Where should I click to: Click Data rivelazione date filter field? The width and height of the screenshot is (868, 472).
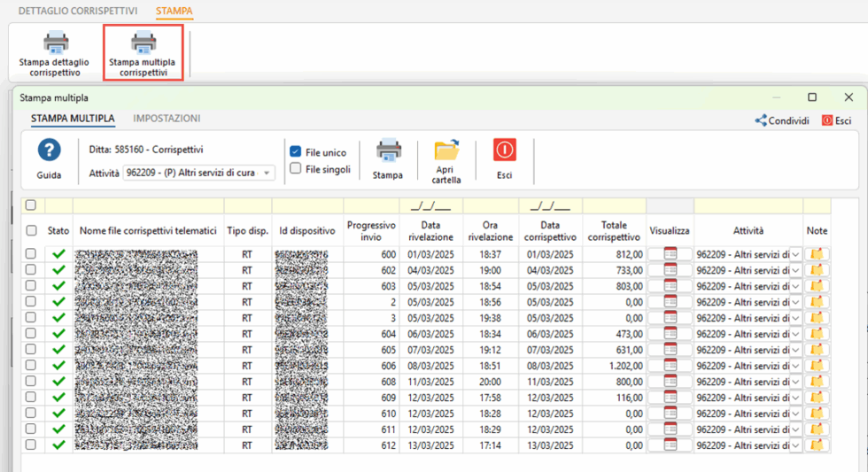(430, 205)
